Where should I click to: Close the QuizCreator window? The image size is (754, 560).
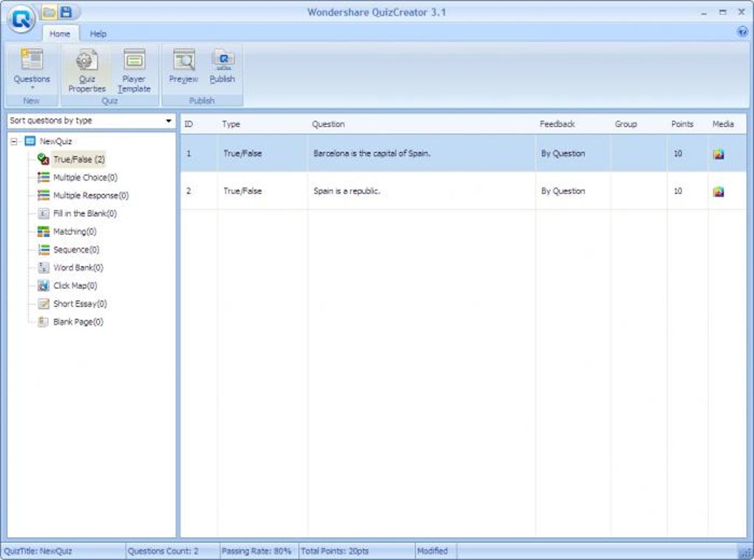pos(741,13)
